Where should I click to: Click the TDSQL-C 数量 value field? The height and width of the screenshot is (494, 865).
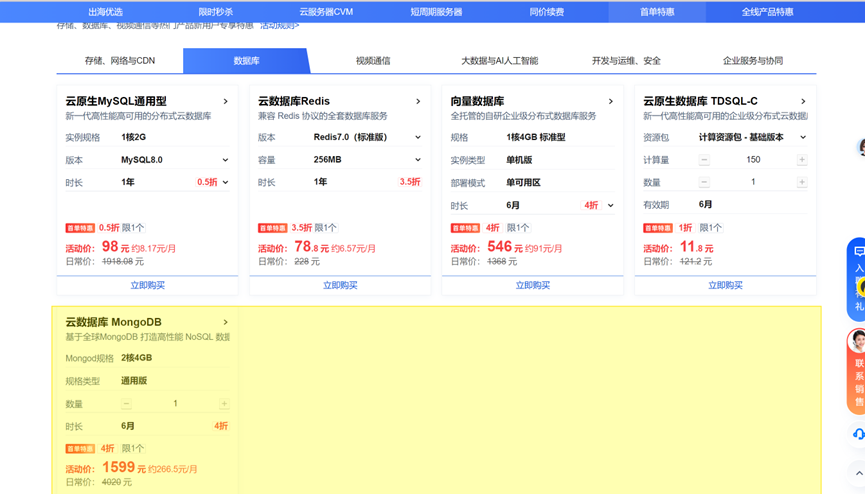[753, 182]
